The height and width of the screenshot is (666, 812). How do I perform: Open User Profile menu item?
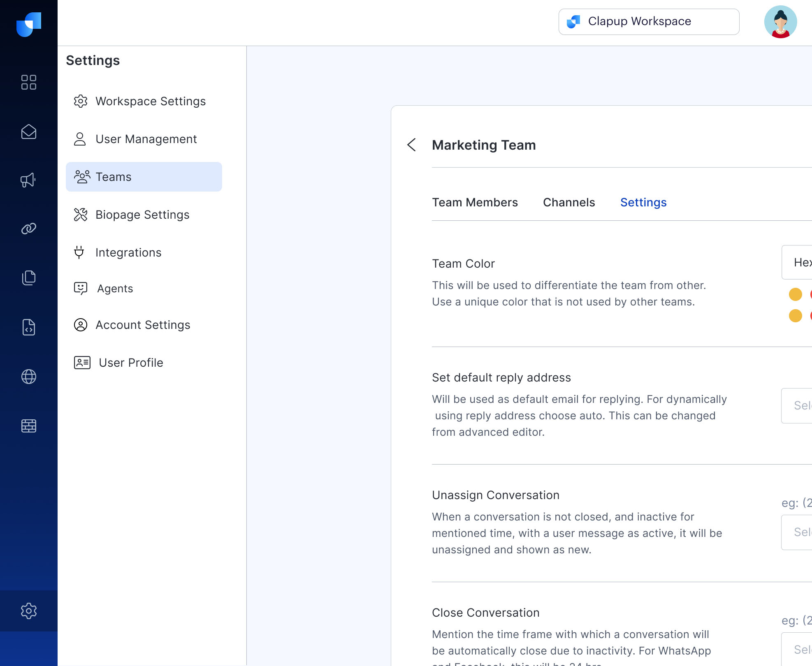point(144,363)
